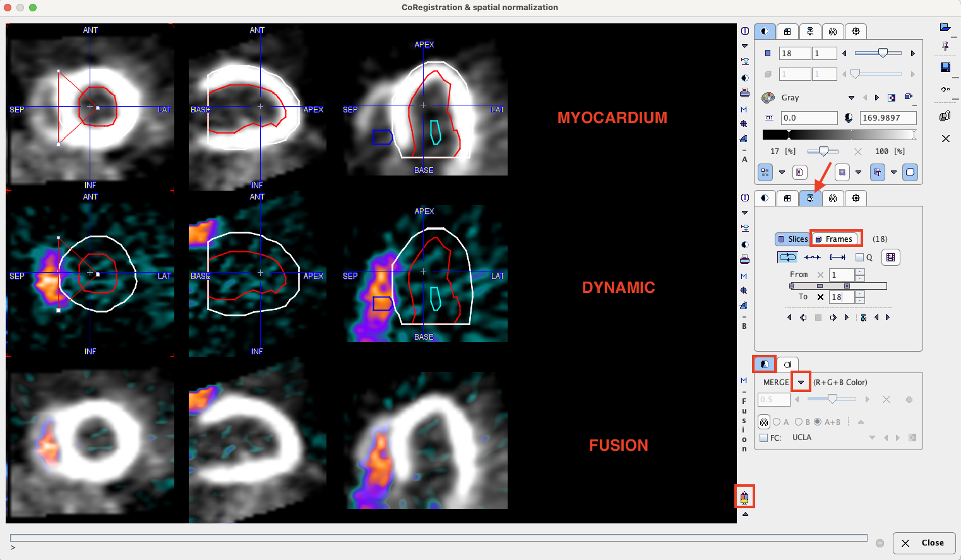Viewport: 961px width, 560px height.
Task: Click the M marker icon in image A strip
Action: pyautogui.click(x=744, y=109)
